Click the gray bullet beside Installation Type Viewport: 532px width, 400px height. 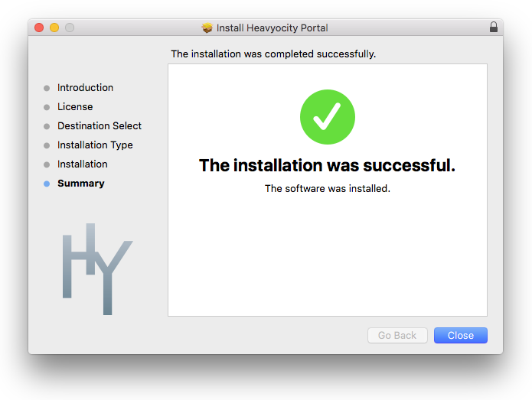pyautogui.click(x=47, y=145)
